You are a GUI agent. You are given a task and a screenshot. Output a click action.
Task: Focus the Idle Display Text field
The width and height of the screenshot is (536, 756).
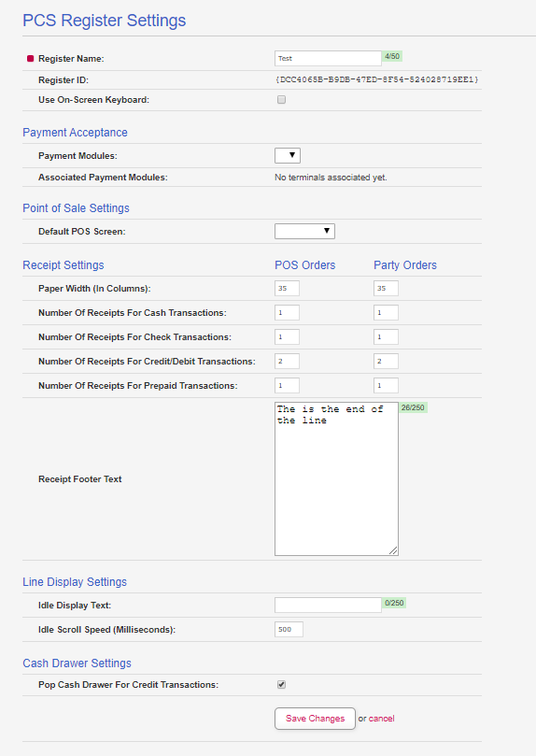(x=328, y=606)
